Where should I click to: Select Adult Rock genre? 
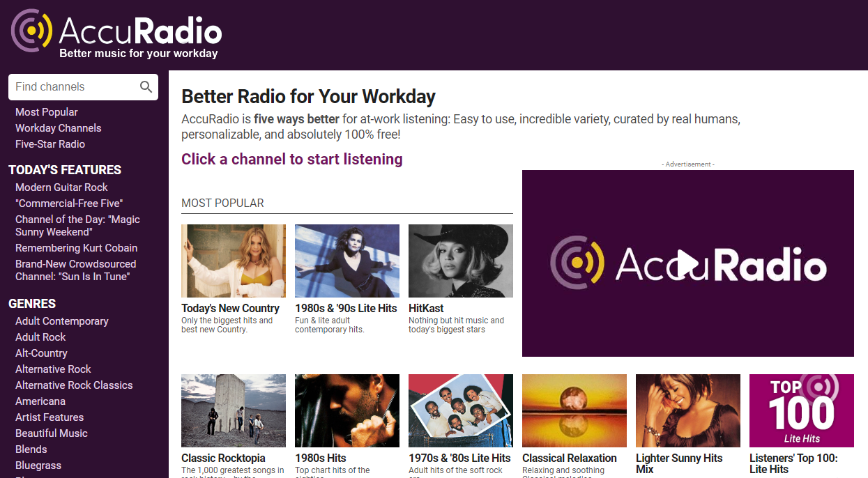[x=40, y=337]
